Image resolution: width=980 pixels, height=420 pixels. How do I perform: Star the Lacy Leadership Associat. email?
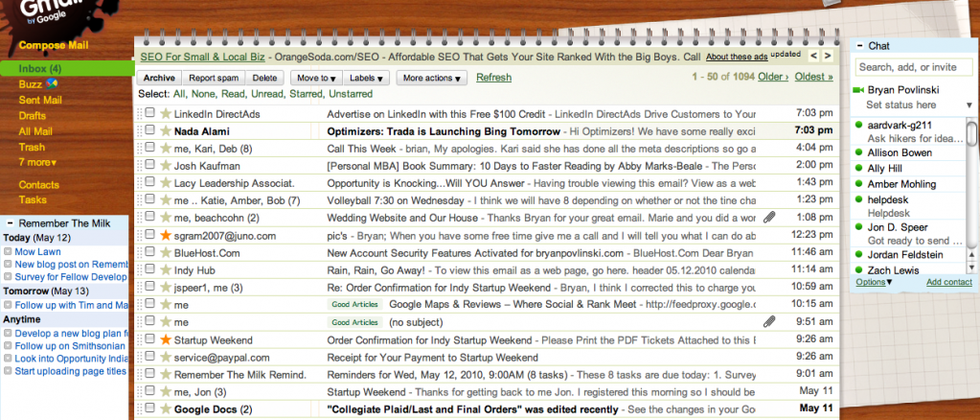(166, 183)
